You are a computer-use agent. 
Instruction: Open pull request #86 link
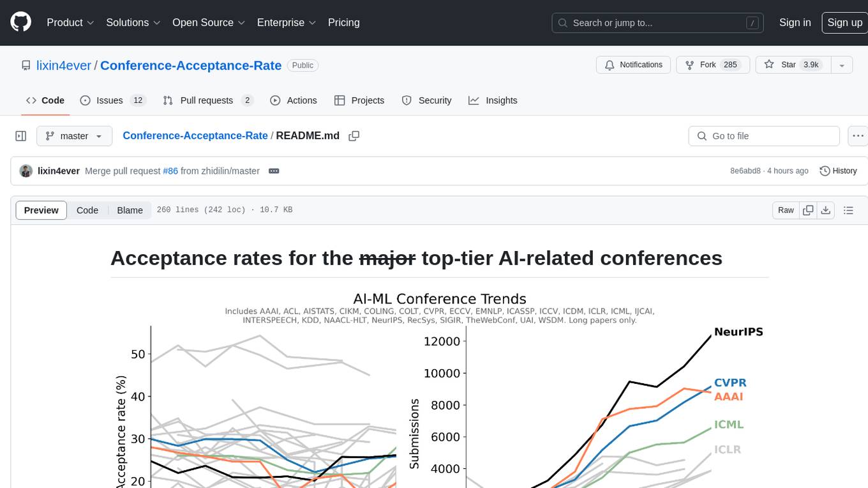[170, 171]
